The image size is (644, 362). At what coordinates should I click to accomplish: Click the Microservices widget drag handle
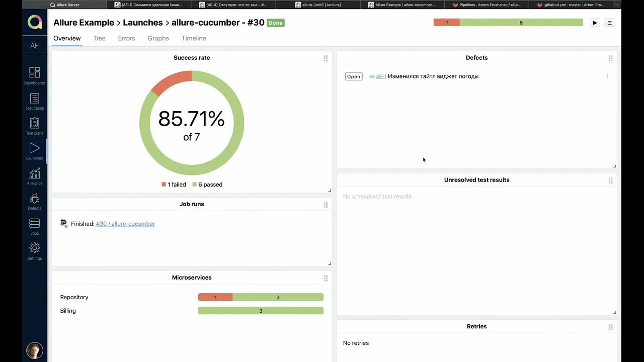coord(326,278)
